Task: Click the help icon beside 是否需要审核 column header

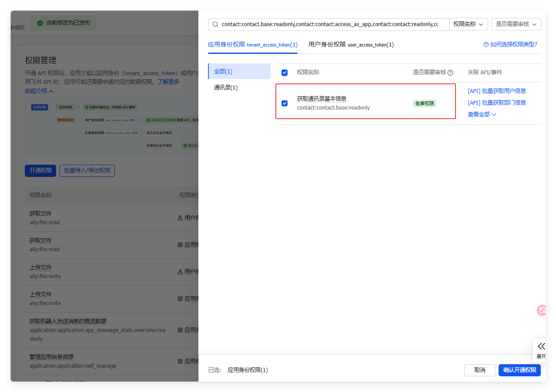Action: click(x=450, y=73)
